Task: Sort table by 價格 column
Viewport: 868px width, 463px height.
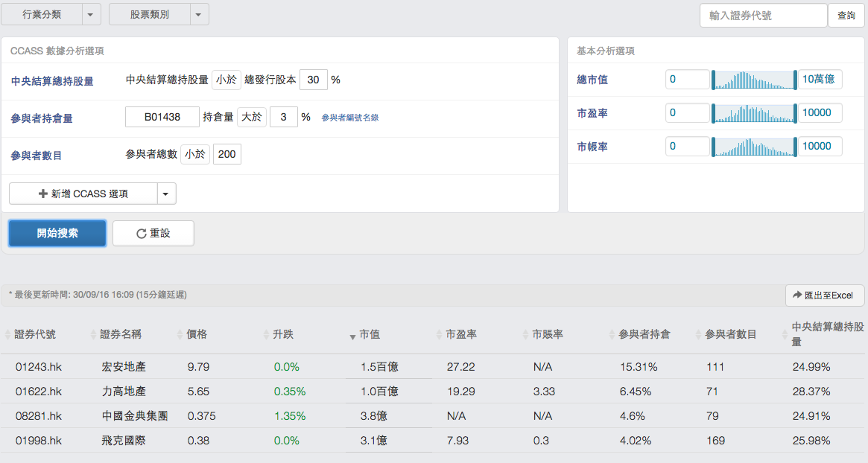Action: pyautogui.click(x=197, y=334)
